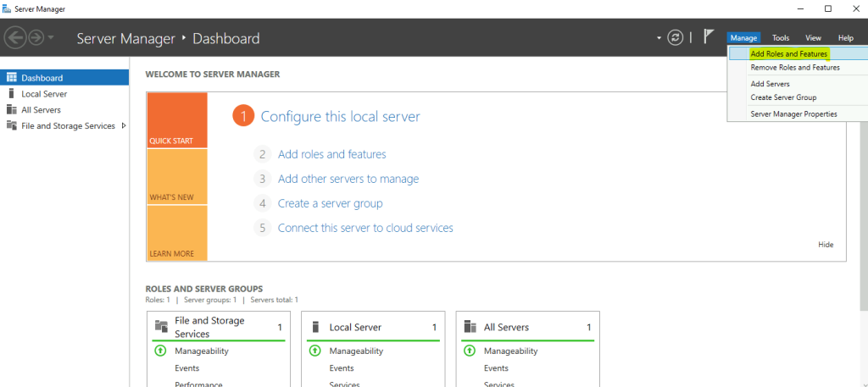Select the Local Server sidebar icon
This screenshot has width=868, height=387.
pyautogui.click(x=12, y=93)
